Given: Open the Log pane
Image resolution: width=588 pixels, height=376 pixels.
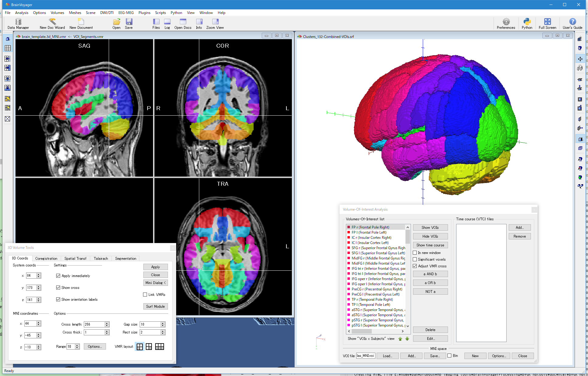Looking at the screenshot, I should click(x=167, y=23).
